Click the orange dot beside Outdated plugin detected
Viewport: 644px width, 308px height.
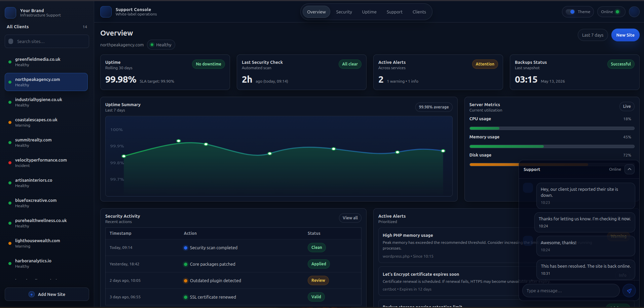pyautogui.click(x=185, y=280)
